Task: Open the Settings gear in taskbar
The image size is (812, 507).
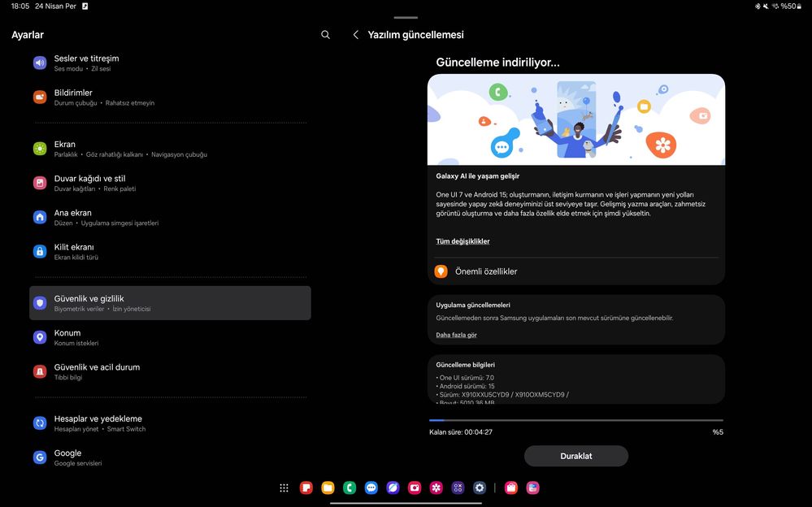Action: (480, 487)
